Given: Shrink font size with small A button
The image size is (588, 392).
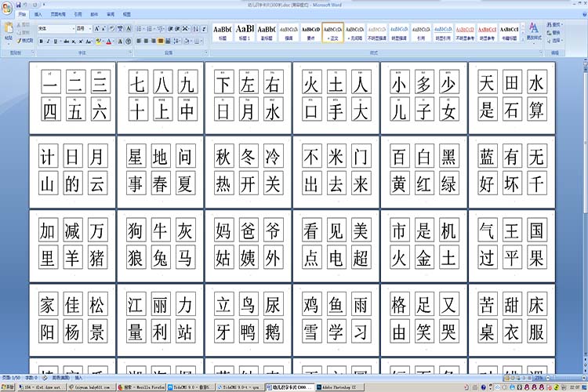Looking at the screenshot, I should pos(103,28).
